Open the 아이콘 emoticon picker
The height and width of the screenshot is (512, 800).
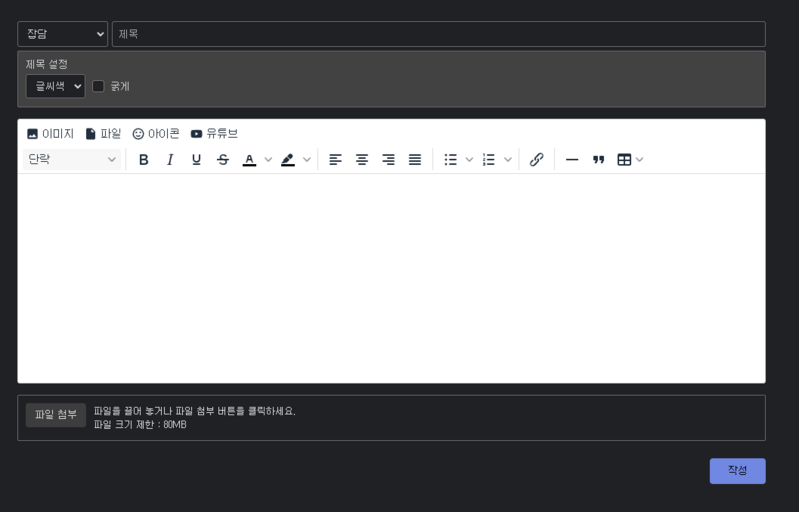(156, 134)
